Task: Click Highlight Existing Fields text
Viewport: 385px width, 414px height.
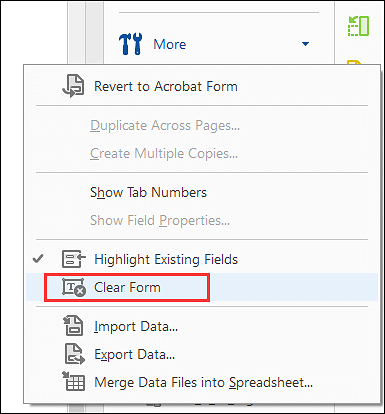Action: click(x=166, y=259)
